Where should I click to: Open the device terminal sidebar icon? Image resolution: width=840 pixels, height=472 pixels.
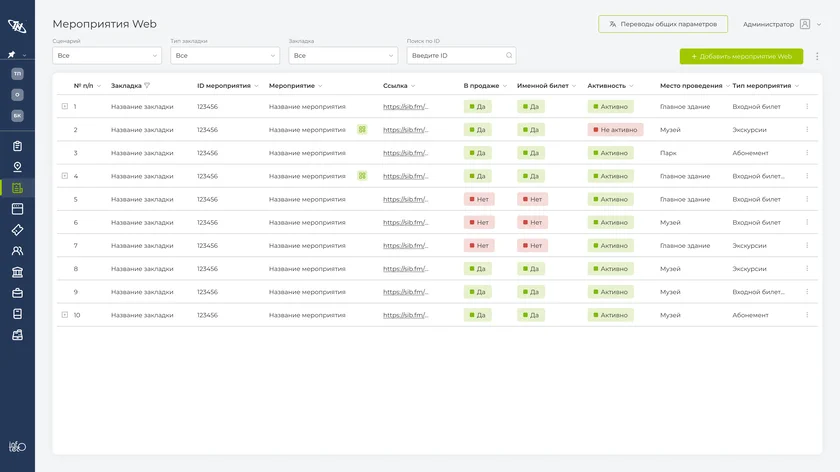pos(17,314)
